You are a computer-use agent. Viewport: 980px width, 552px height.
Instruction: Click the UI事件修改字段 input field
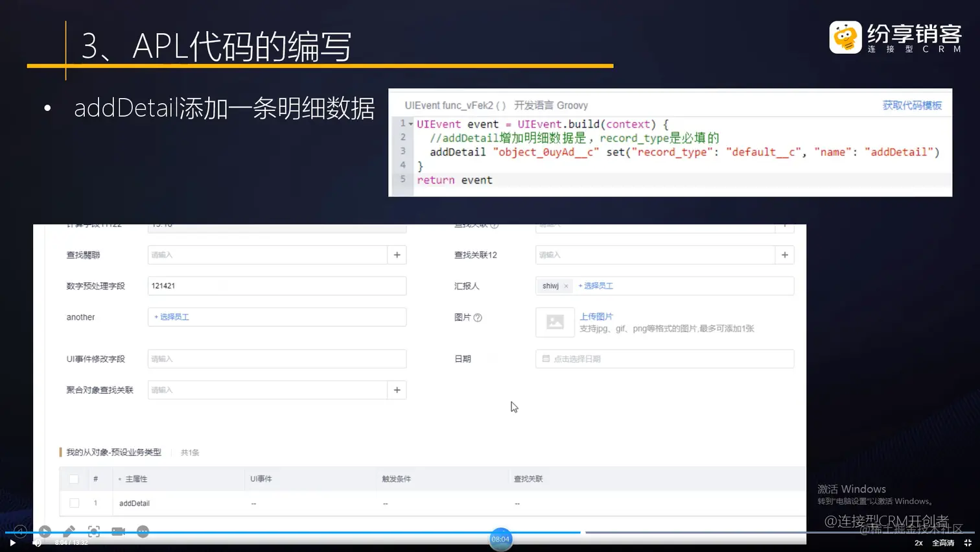pos(277,359)
